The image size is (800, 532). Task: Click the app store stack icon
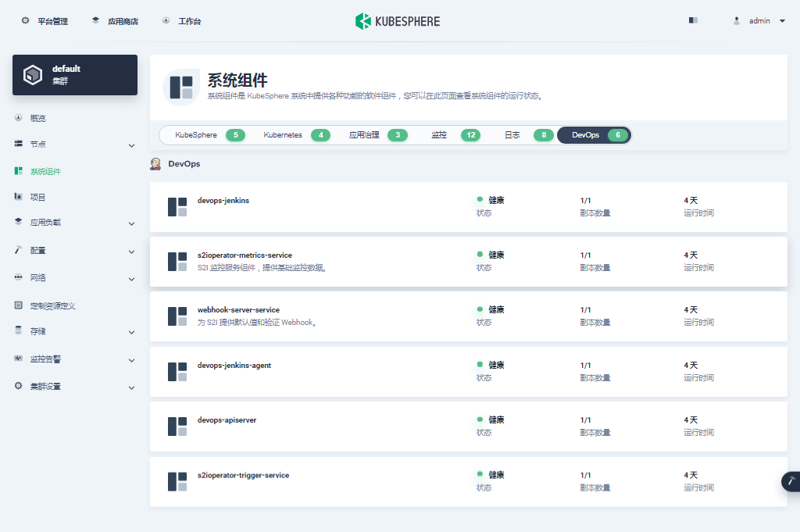(x=95, y=20)
